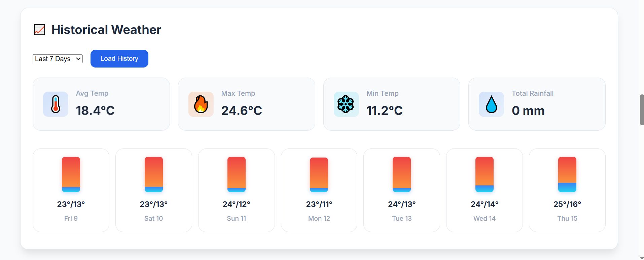Click the snowflake icon for Min Temp
Image resolution: width=644 pixels, height=260 pixels.
(x=346, y=104)
